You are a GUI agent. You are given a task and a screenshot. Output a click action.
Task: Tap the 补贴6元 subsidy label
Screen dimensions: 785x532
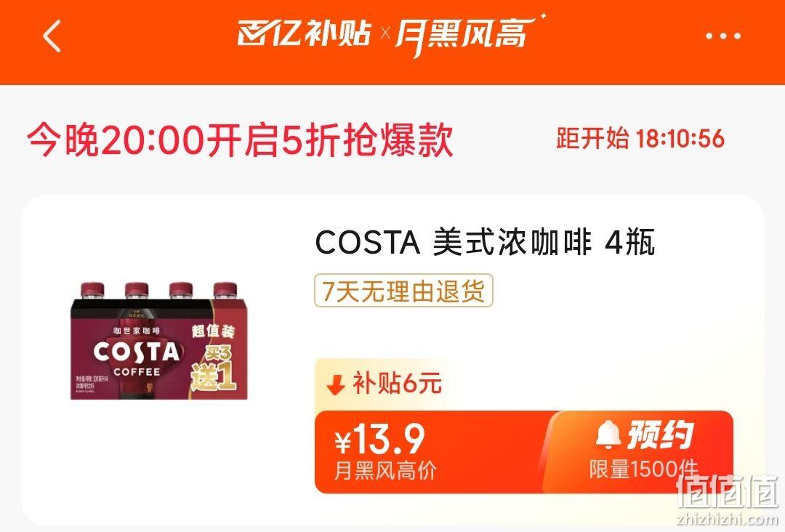(397, 383)
